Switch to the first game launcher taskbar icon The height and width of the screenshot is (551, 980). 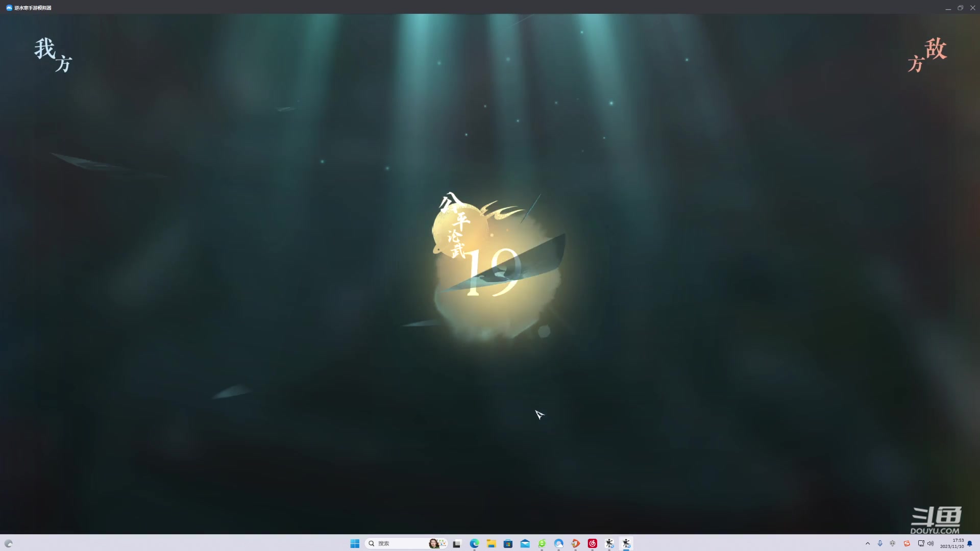click(x=609, y=543)
